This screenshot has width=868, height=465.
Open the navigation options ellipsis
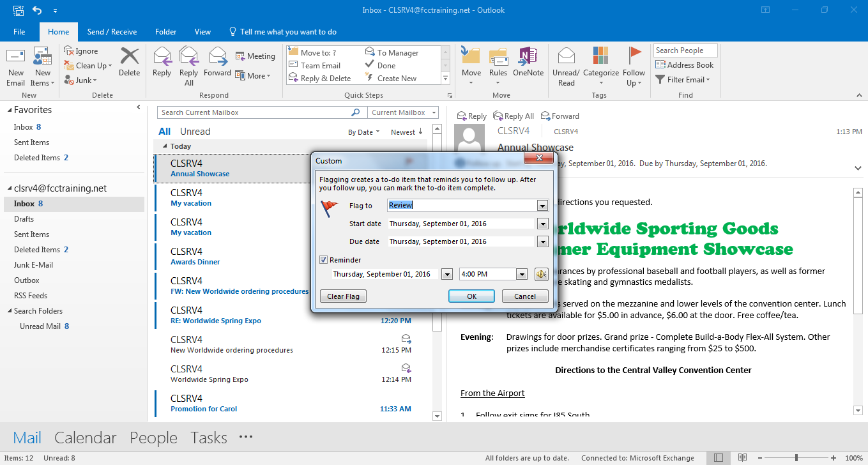[245, 438]
